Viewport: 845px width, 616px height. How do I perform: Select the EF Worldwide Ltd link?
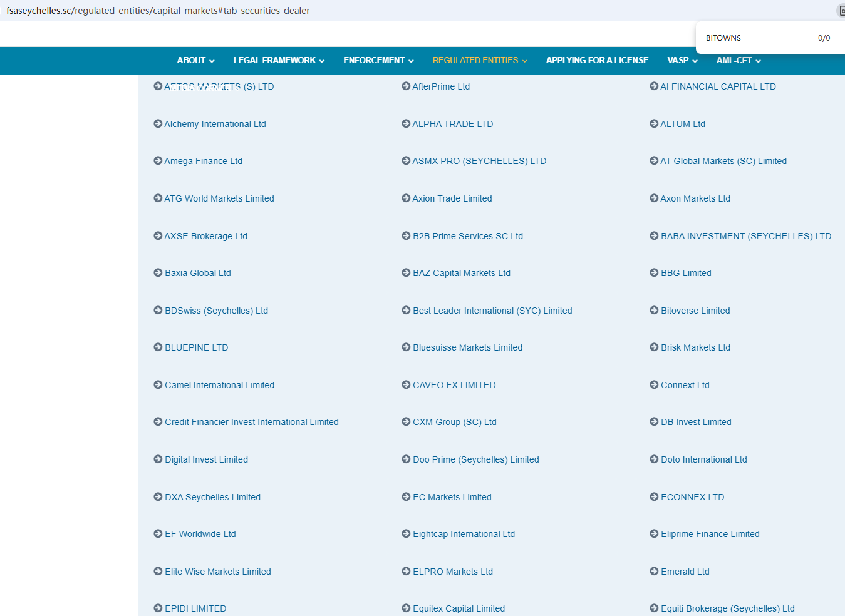point(200,534)
